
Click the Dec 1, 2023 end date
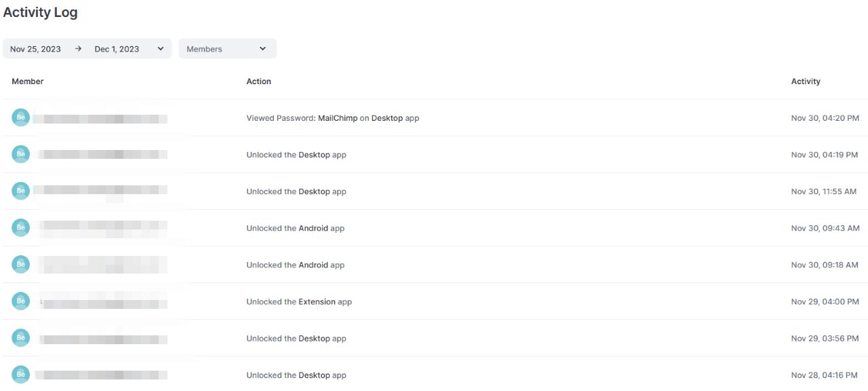point(117,49)
